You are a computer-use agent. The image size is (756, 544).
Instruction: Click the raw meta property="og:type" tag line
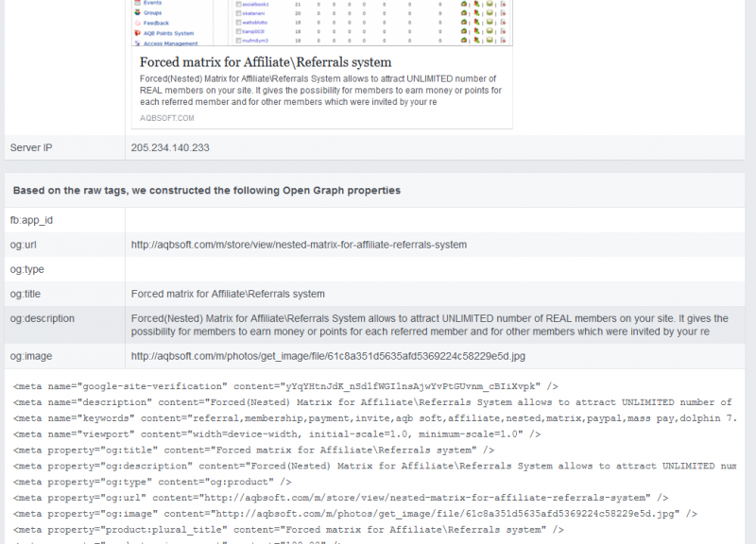click(x=152, y=482)
